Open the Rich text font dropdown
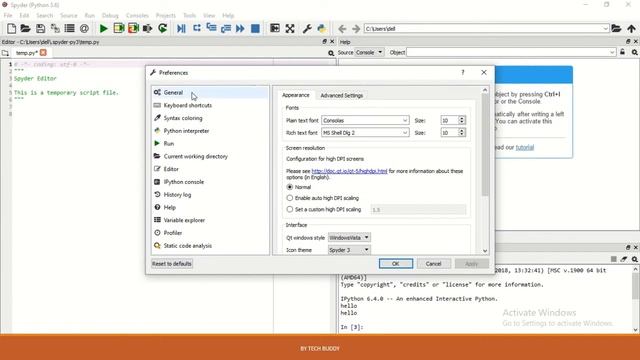640x360 pixels. (365, 133)
